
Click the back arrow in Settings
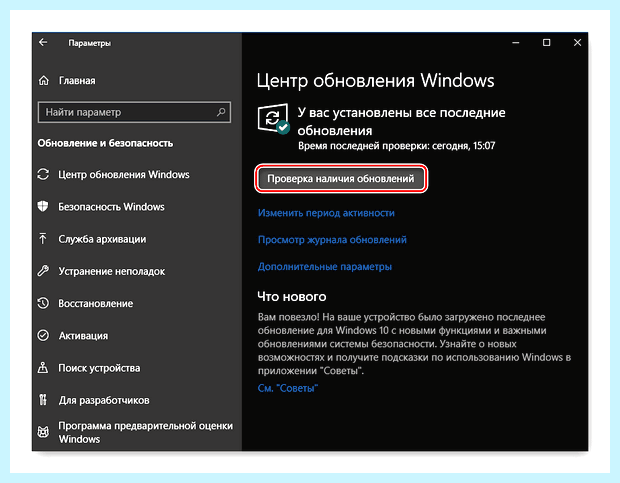click(x=43, y=42)
